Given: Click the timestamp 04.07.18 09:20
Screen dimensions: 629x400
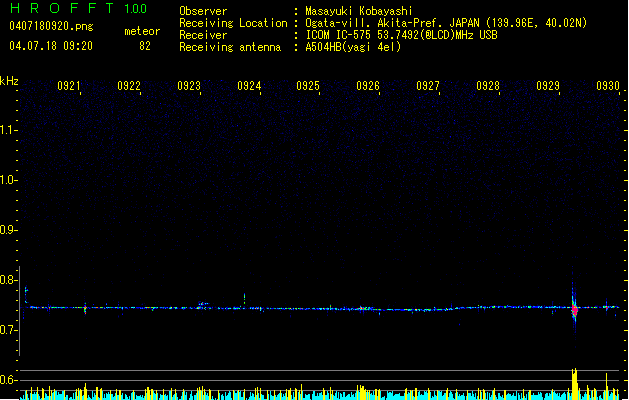Looking at the screenshot, I should pos(51,46).
